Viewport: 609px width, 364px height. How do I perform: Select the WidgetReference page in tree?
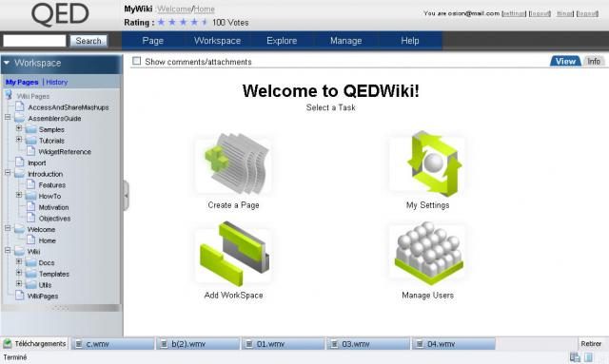[65, 152]
